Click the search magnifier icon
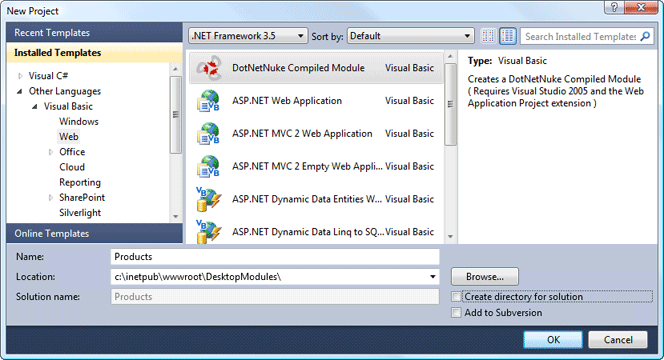The height and width of the screenshot is (360, 664). coord(645,36)
